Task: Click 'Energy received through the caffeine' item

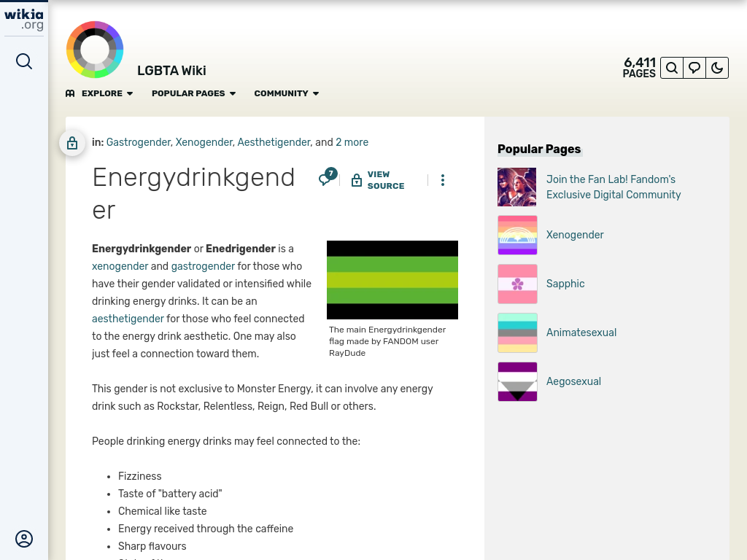Action: 206,529
